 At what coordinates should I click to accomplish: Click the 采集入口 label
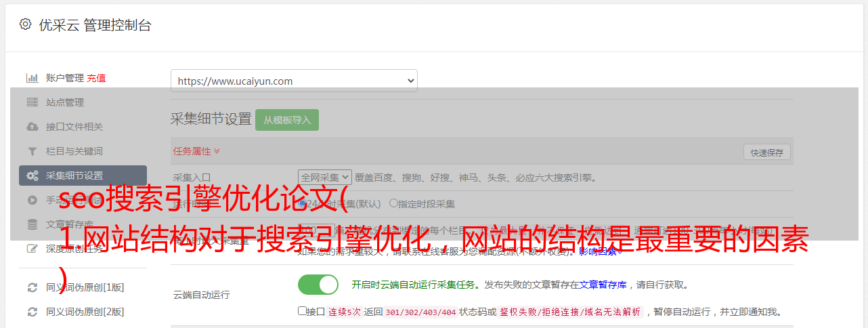click(192, 178)
